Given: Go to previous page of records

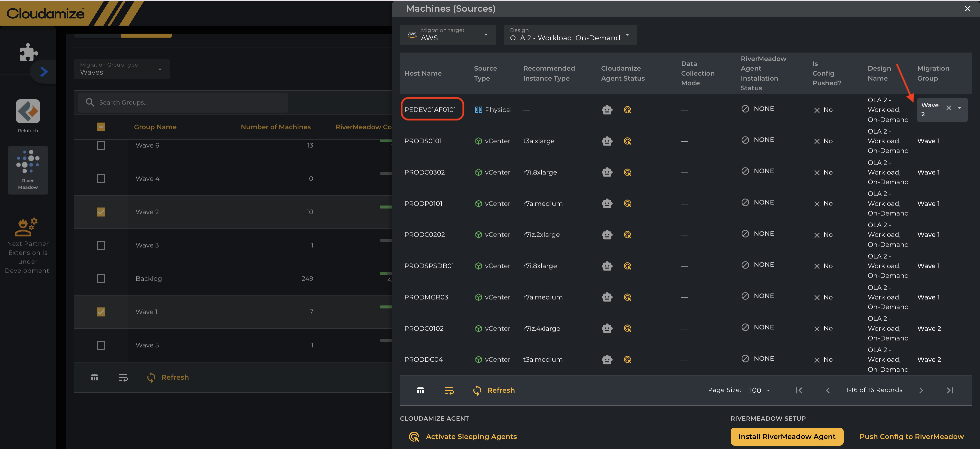Looking at the screenshot, I should pos(828,390).
